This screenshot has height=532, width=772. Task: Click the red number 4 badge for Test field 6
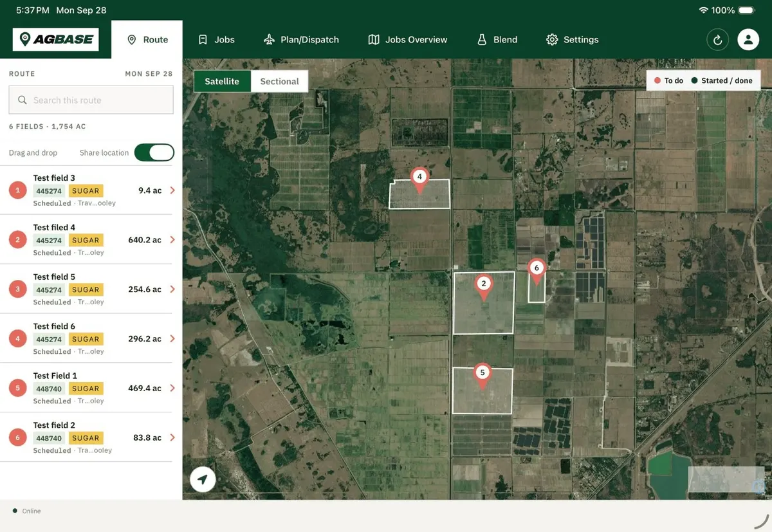coord(18,338)
